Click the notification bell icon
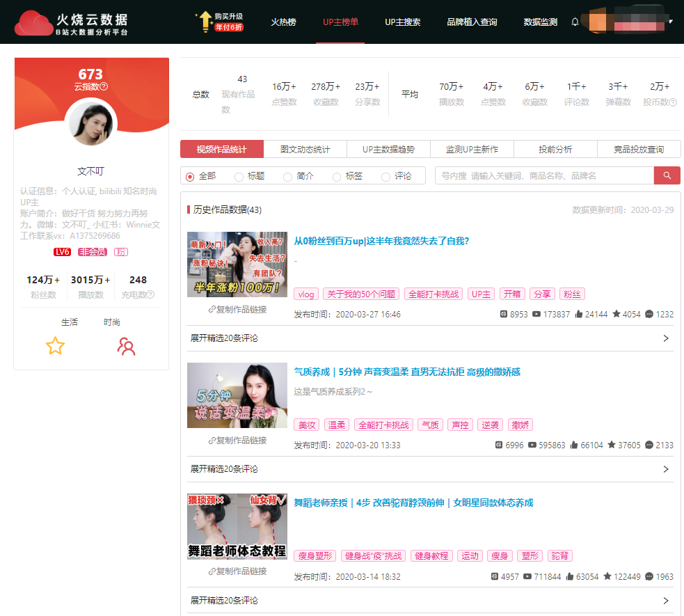684x616 pixels. pos(575,22)
